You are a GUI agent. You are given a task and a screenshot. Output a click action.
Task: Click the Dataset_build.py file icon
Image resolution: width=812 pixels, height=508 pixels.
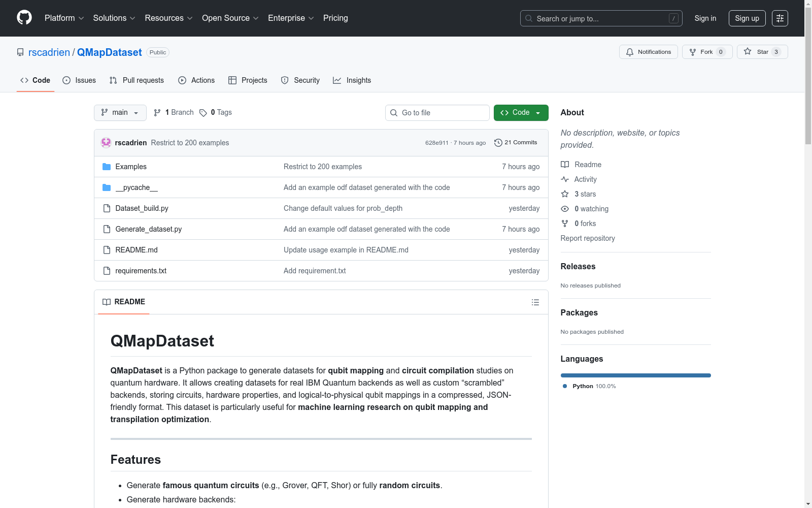click(x=107, y=208)
